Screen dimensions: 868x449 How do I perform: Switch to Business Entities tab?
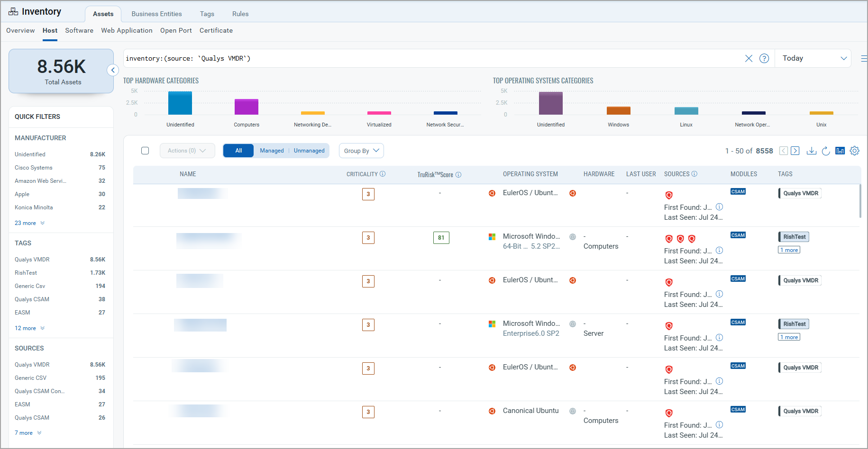pyautogui.click(x=156, y=14)
